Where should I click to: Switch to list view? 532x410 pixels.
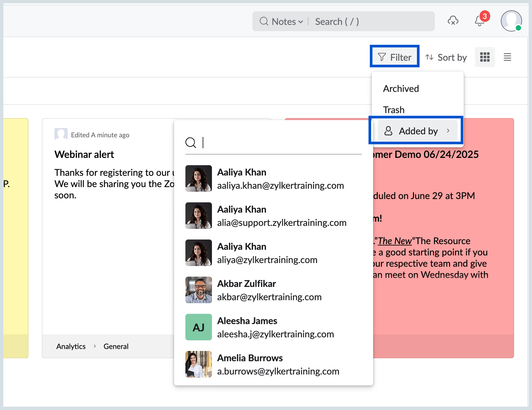pyautogui.click(x=507, y=57)
